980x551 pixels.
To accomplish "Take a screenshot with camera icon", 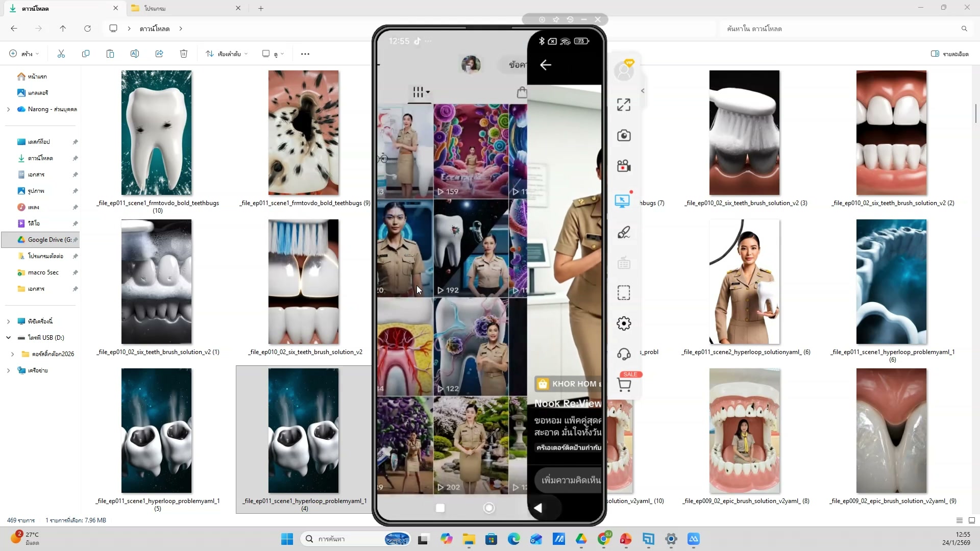I will pyautogui.click(x=623, y=135).
